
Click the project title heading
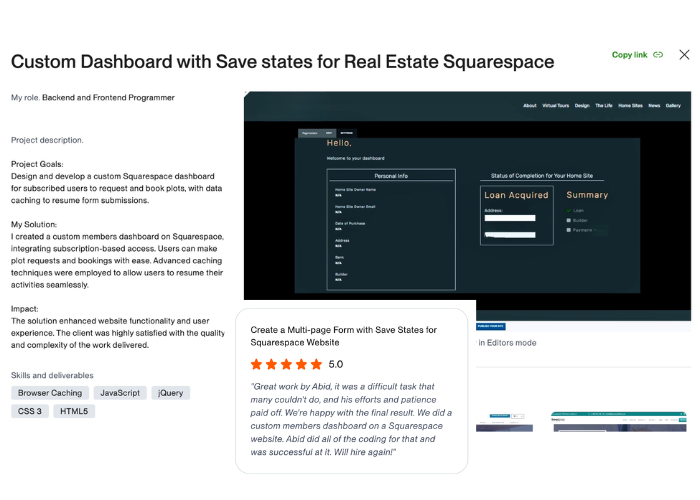pyautogui.click(x=283, y=62)
